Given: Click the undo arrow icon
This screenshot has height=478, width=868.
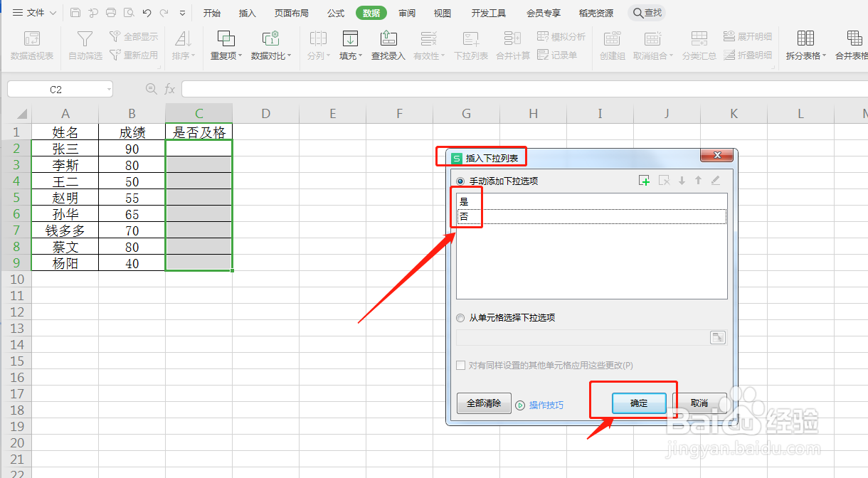Looking at the screenshot, I should click(x=147, y=13).
